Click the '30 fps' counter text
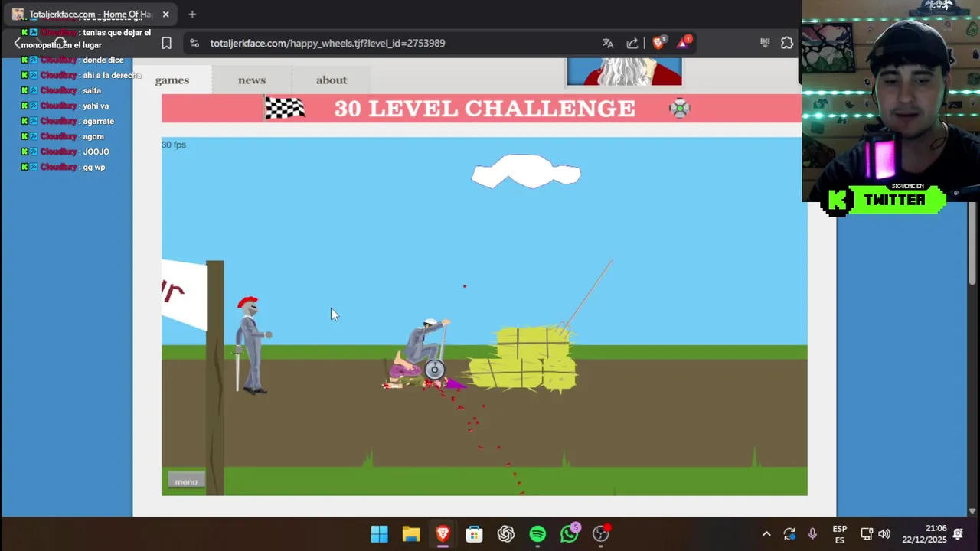This screenshot has height=551, width=980. 174,145
